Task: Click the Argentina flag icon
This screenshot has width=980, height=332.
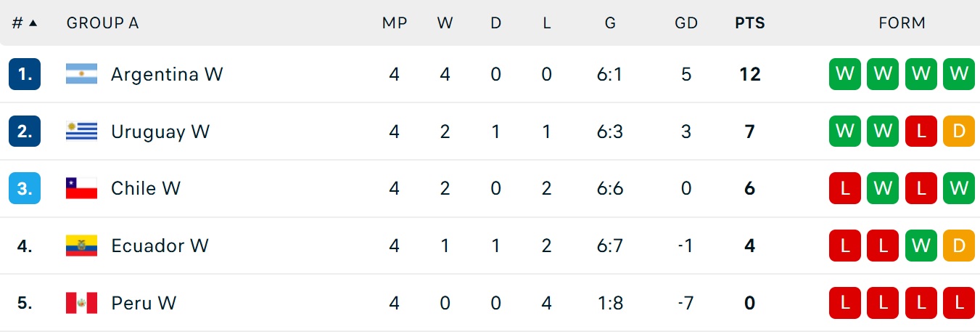Action: [x=81, y=74]
